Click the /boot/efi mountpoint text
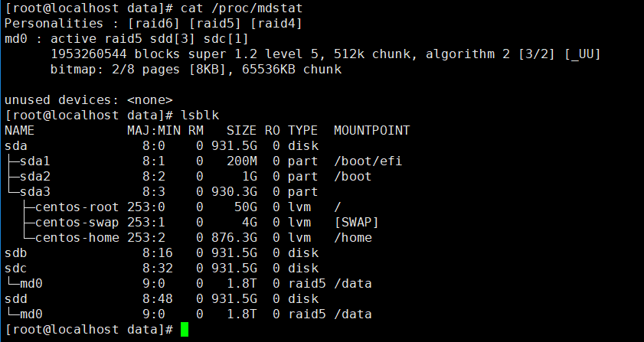The width and height of the screenshot is (644, 342). coord(364,161)
